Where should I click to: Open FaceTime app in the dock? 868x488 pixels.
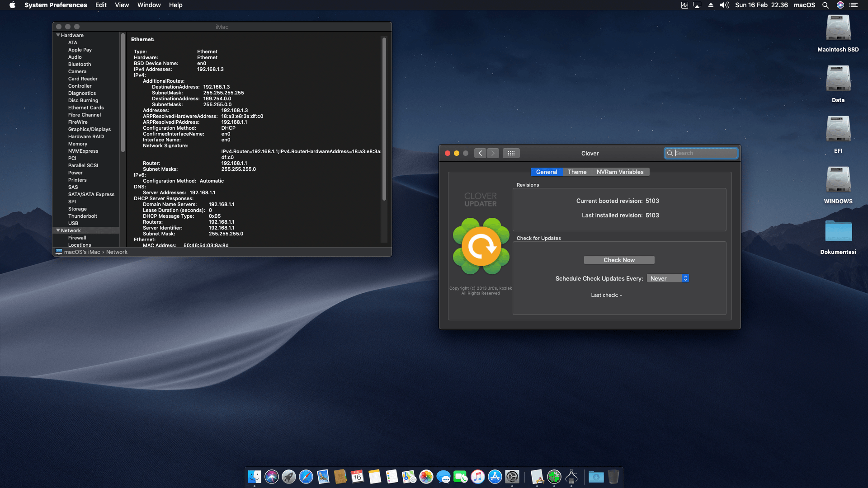(x=461, y=477)
